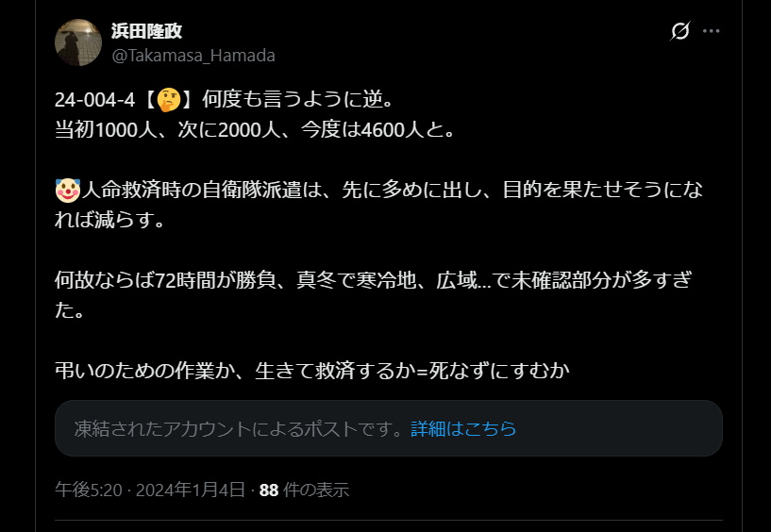The height and width of the screenshot is (532, 771).
Task: Open the display name 浜田隆政
Action: pyautogui.click(x=146, y=31)
